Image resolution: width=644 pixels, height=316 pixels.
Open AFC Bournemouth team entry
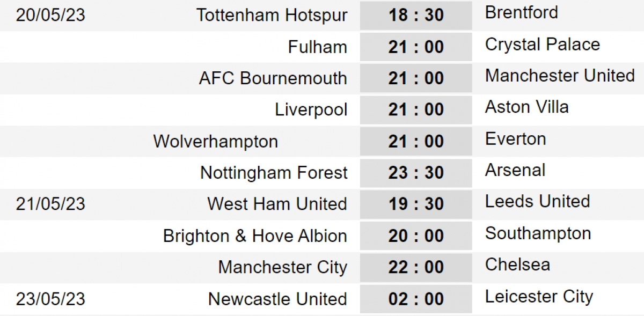click(273, 78)
